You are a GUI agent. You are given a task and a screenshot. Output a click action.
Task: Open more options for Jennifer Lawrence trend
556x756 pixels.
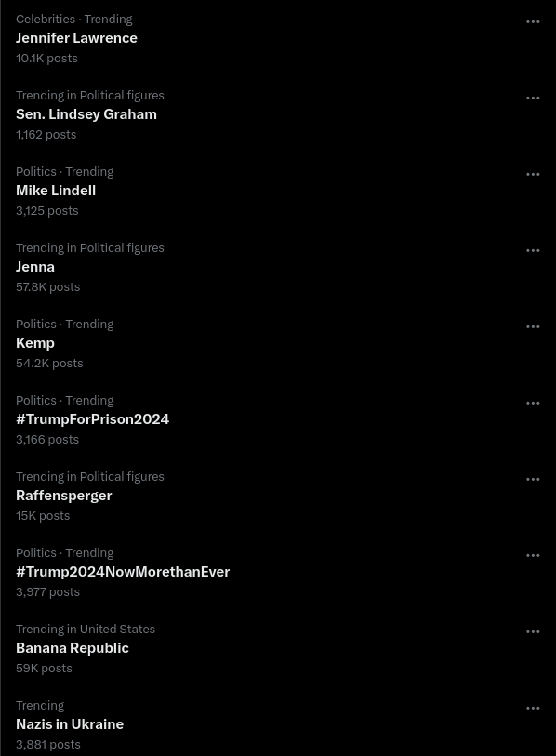[533, 21]
